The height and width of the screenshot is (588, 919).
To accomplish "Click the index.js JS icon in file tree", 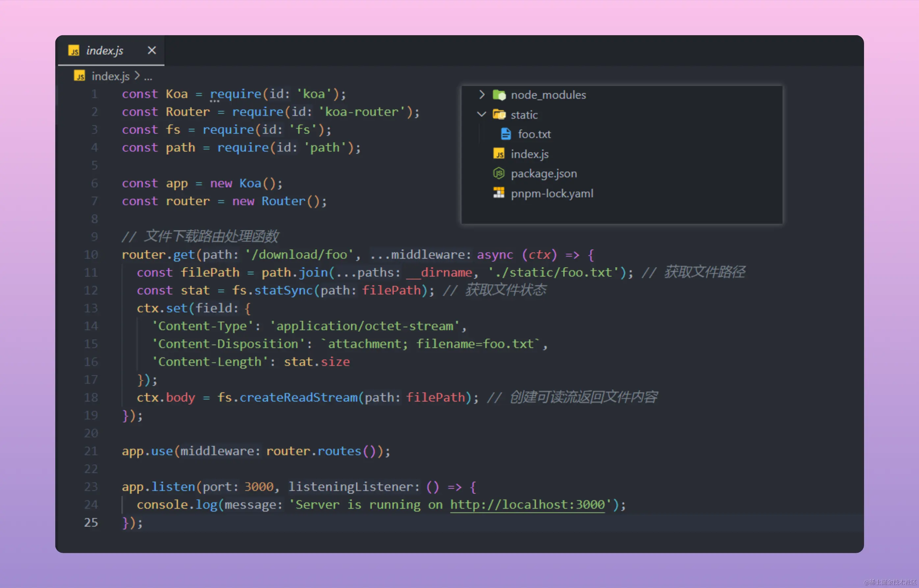I will [499, 154].
